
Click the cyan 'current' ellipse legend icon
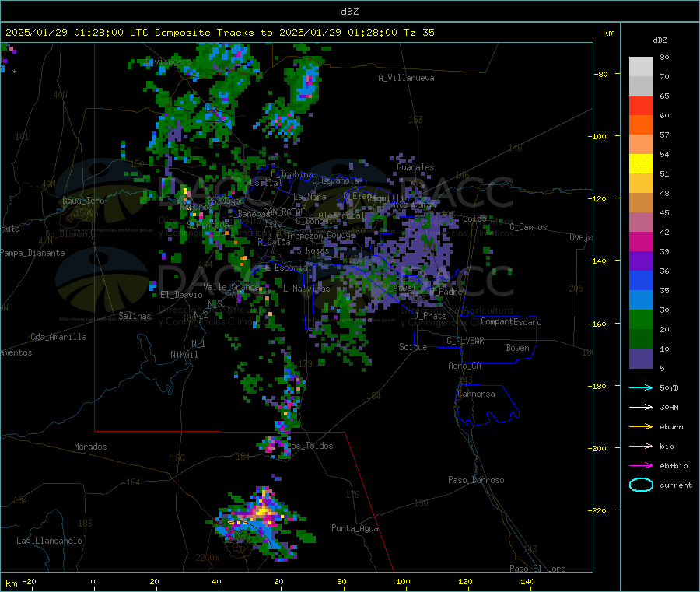[x=641, y=485]
